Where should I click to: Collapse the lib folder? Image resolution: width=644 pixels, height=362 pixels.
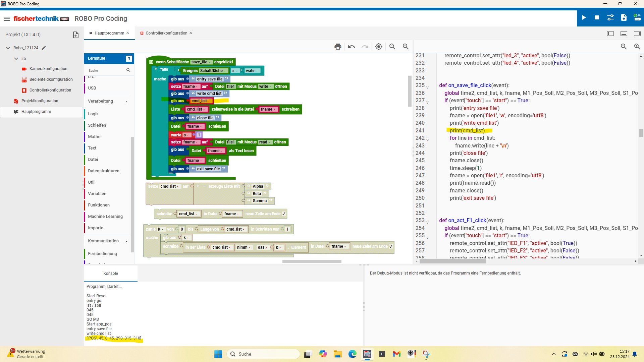[x=16, y=59]
